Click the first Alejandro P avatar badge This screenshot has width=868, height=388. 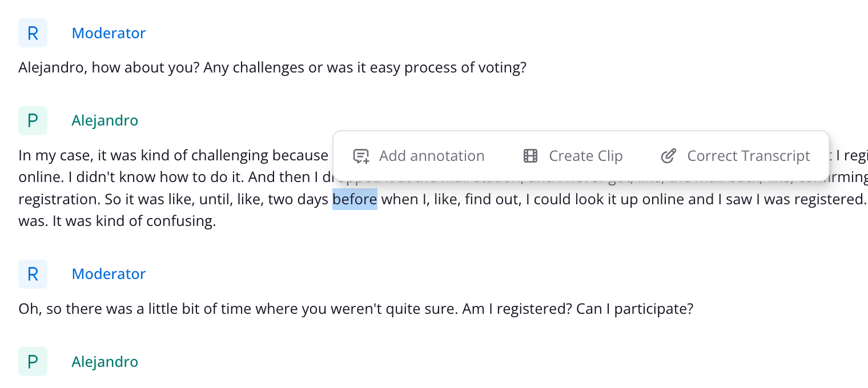[x=33, y=120]
